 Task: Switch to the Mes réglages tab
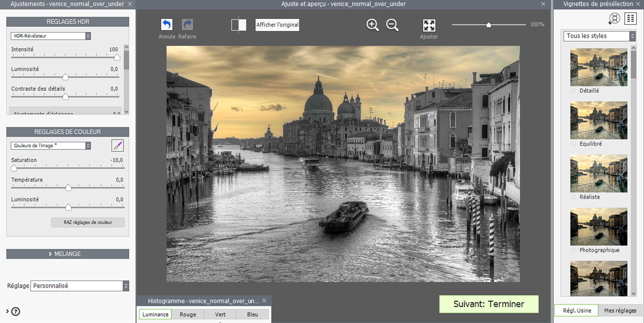[x=620, y=310]
